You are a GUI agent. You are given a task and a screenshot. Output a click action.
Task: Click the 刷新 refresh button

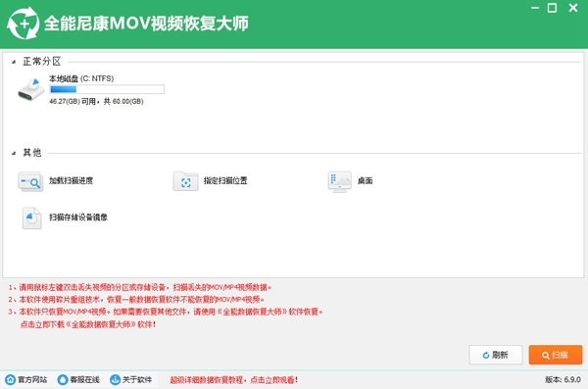pyautogui.click(x=496, y=355)
